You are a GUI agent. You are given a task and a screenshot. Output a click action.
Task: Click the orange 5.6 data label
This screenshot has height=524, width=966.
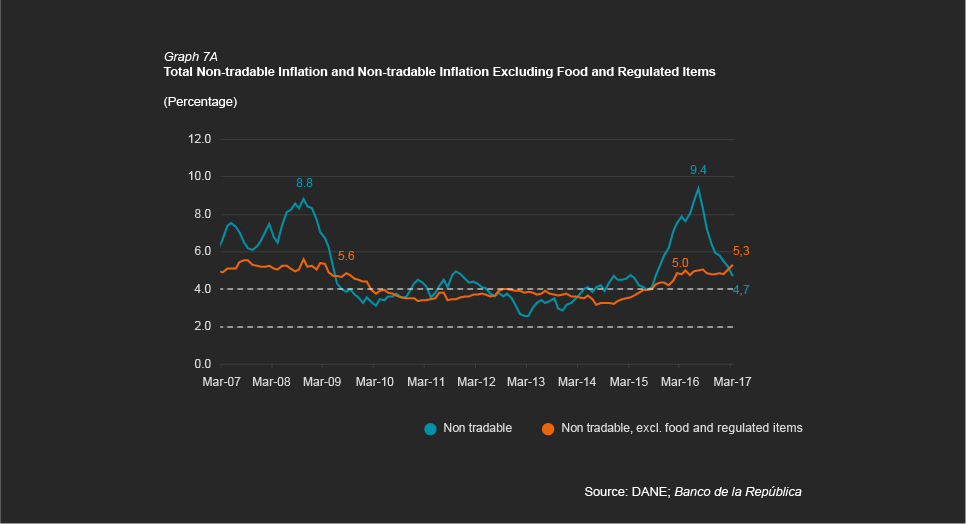[x=346, y=256]
